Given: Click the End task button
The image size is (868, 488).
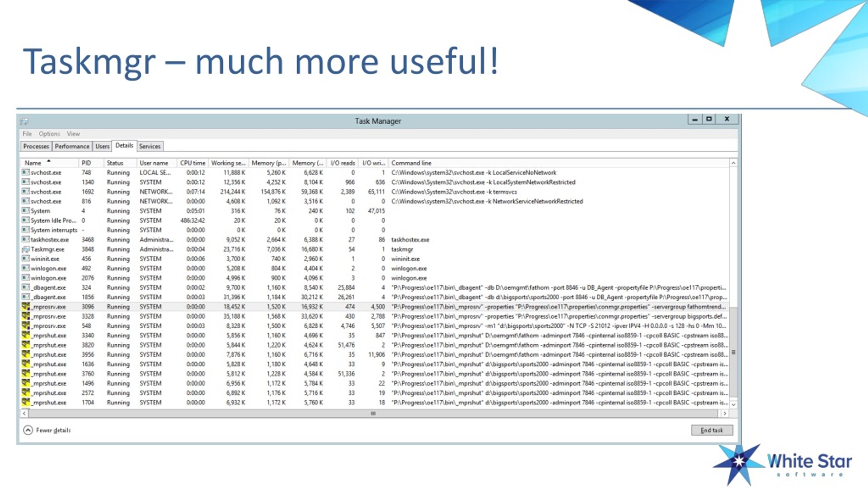Looking at the screenshot, I should pos(712,430).
